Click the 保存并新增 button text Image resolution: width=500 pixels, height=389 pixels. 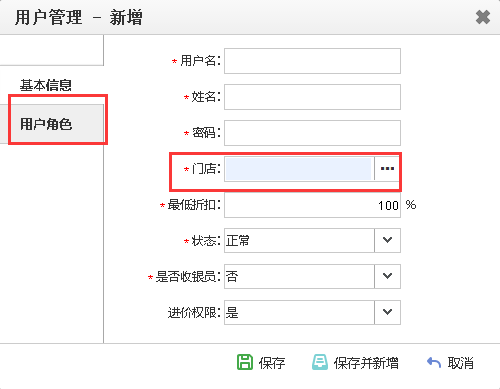pos(366,363)
